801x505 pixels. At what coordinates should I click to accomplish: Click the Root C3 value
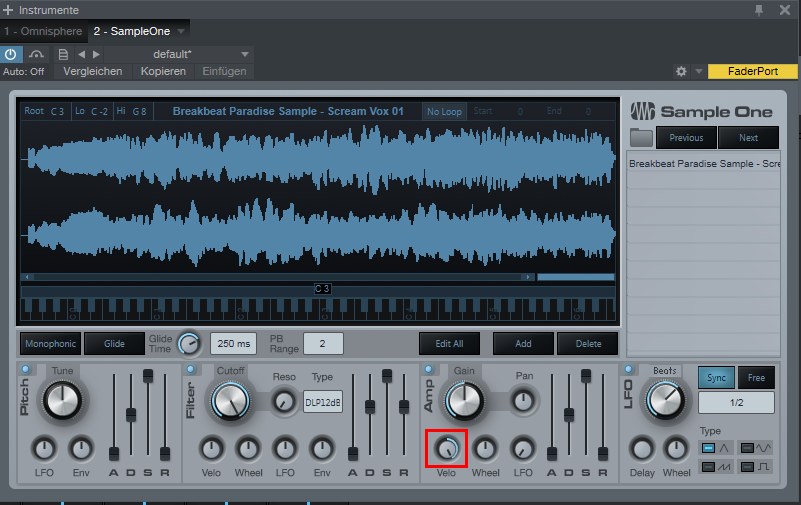pyautogui.click(x=57, y=111)
